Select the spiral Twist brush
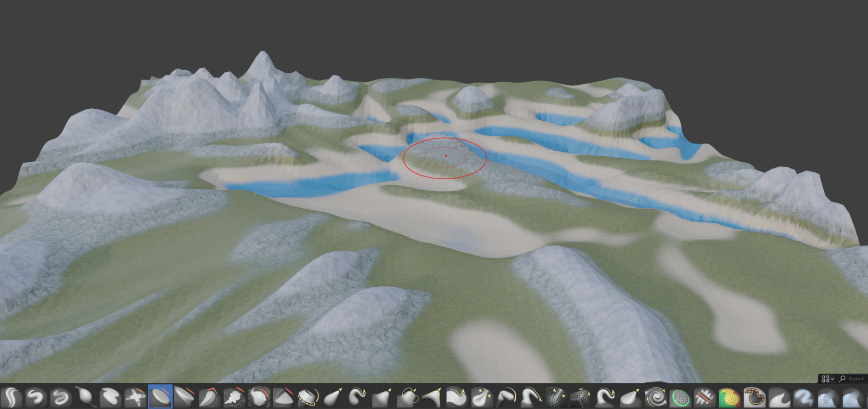This screenshot has height=409, width=868. [x=655, y=397]
